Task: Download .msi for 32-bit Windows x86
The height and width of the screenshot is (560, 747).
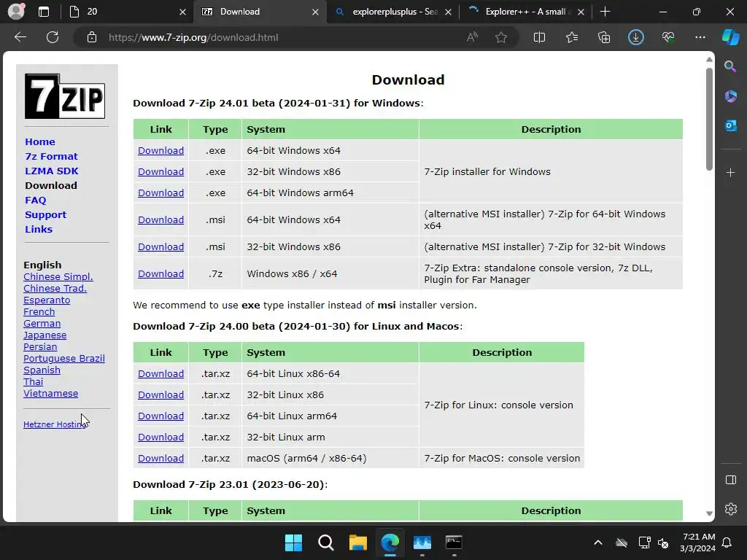Action: (160, 246)
